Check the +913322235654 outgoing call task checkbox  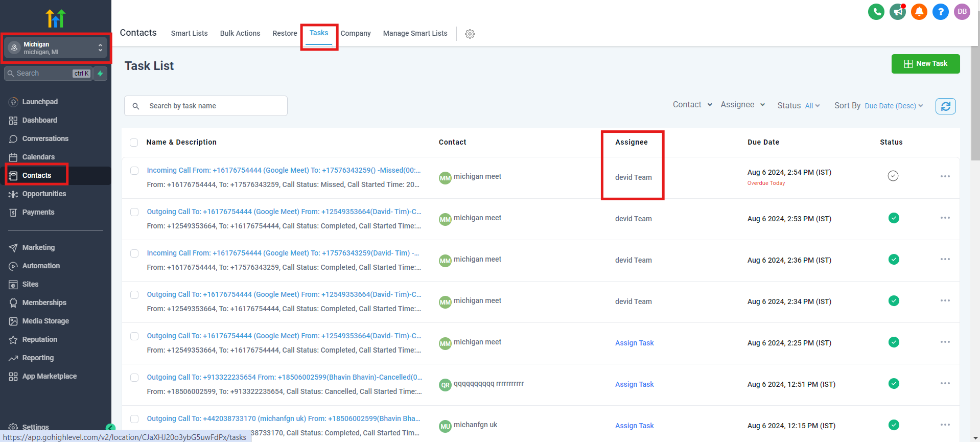coord(134,378)
